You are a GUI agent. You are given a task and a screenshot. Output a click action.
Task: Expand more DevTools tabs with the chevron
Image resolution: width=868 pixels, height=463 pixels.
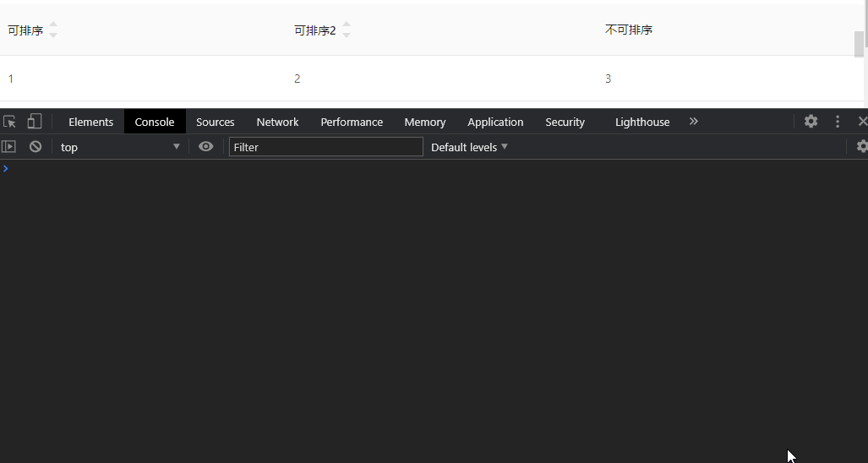(x=693, y=121)
